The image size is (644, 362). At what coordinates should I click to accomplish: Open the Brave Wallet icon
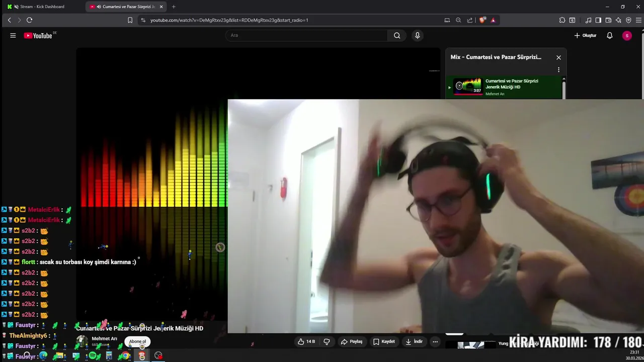(x=608, y=20)
